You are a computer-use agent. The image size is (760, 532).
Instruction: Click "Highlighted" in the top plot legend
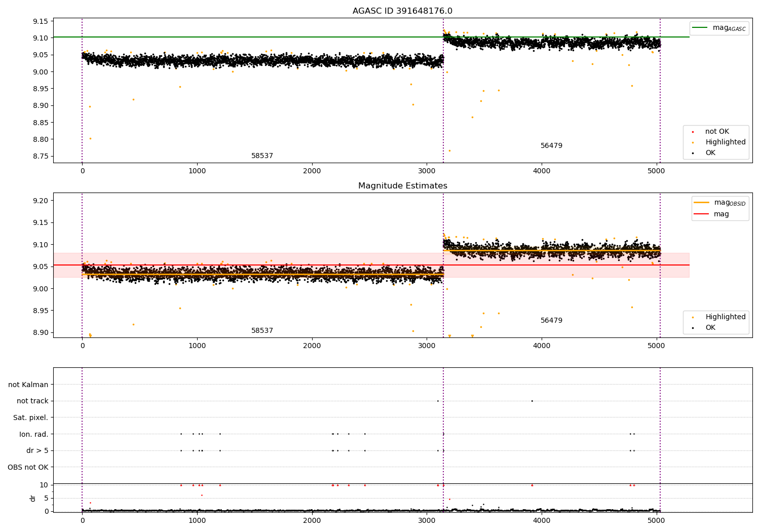725,142
